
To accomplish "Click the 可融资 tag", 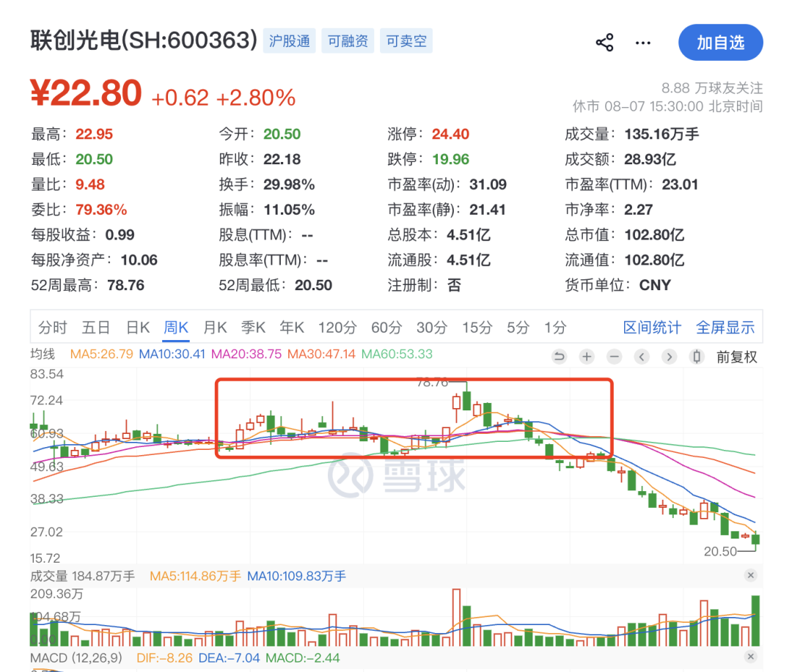I will tap(348, 41).
